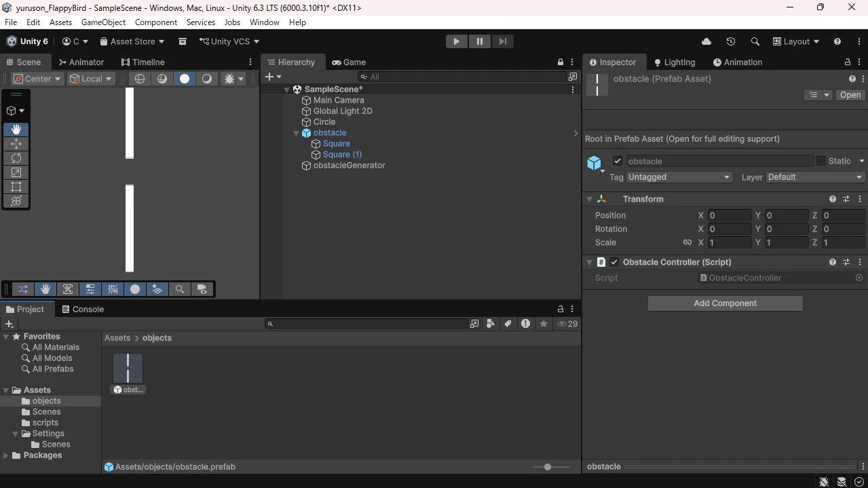The height and width of the screenshot is (488, 868).
Task: Click the Play button
Action: point(456,41)
